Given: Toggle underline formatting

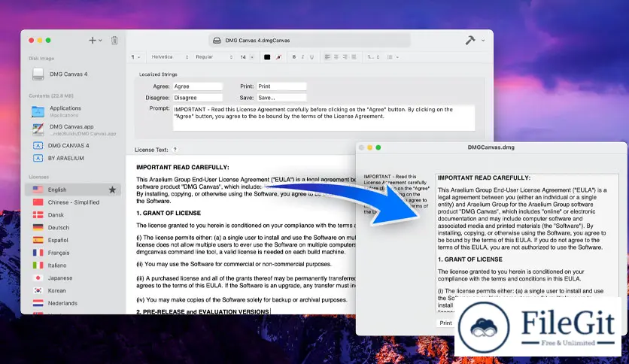Looking at the screenshot, I should point(311,57).
